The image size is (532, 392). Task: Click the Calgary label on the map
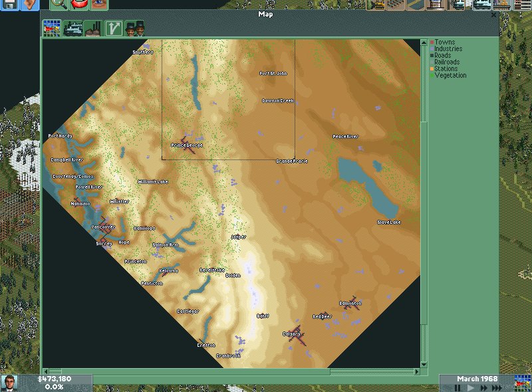coord(291,334)
